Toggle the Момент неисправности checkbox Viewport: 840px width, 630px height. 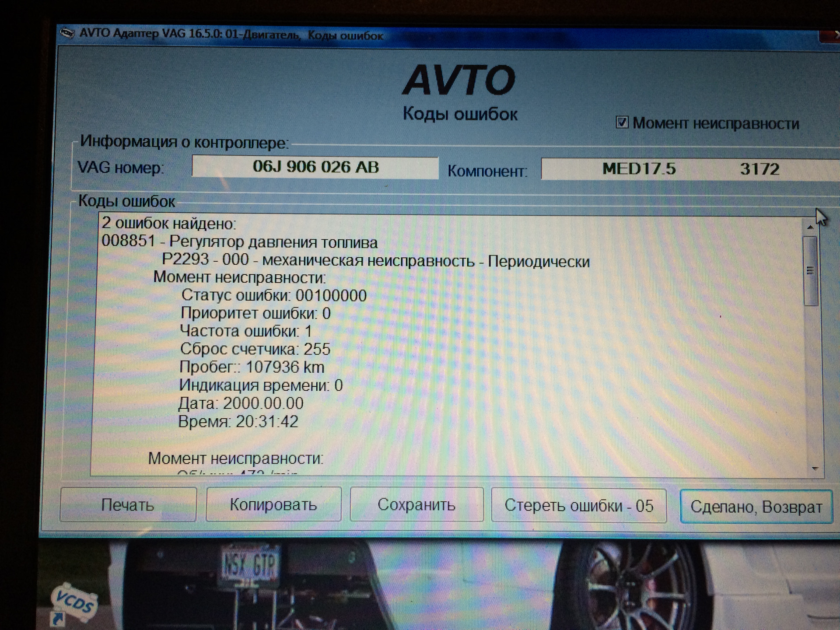(622, 122)
